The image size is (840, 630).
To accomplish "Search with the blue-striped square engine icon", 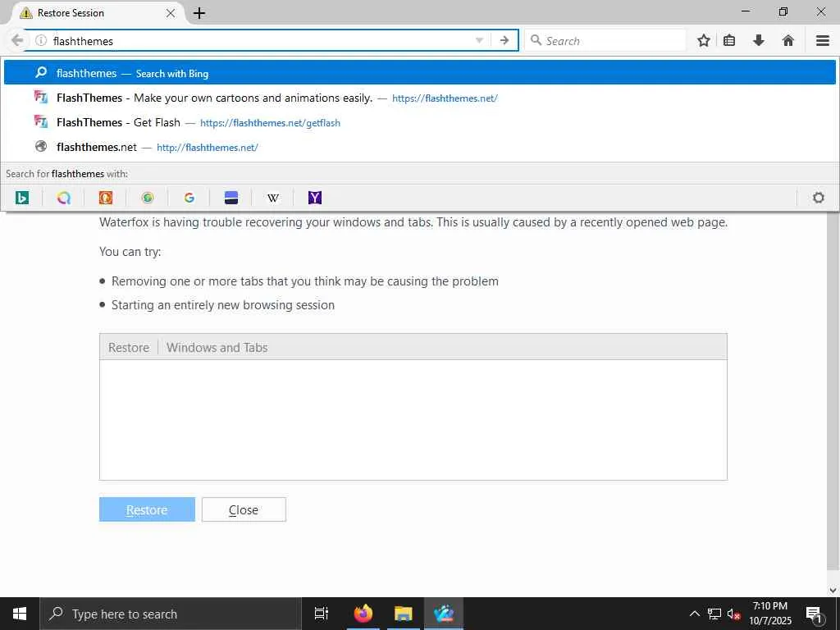I will 231,198.
